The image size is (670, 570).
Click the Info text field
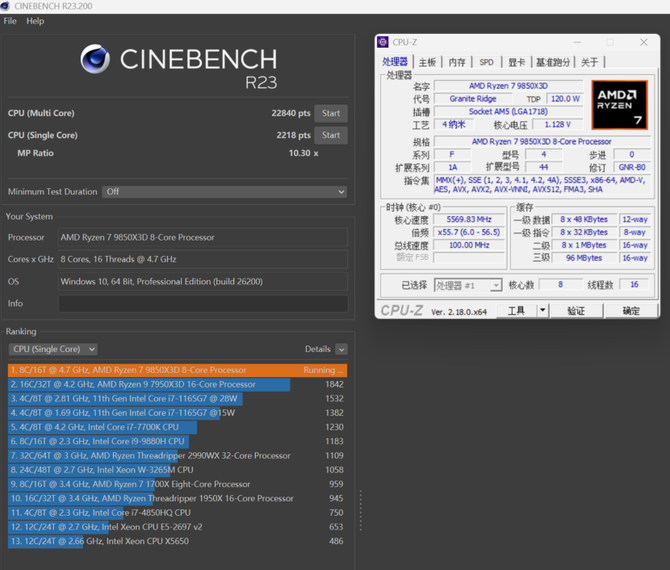(x=202, y=303)
